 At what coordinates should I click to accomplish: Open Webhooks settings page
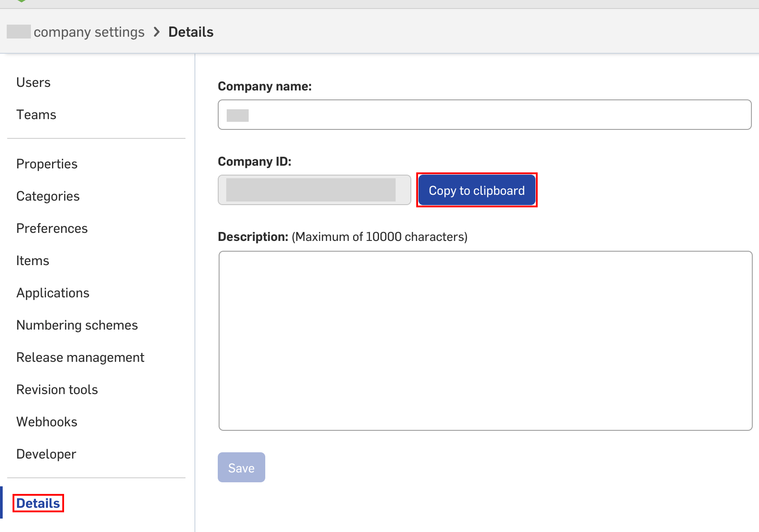[x=47, y=422]
